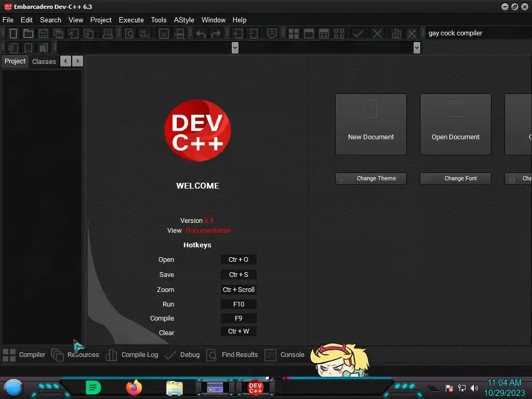Switch to the Console bottom tab
This screenshot has width=532, height=399.
click(284, 355)
